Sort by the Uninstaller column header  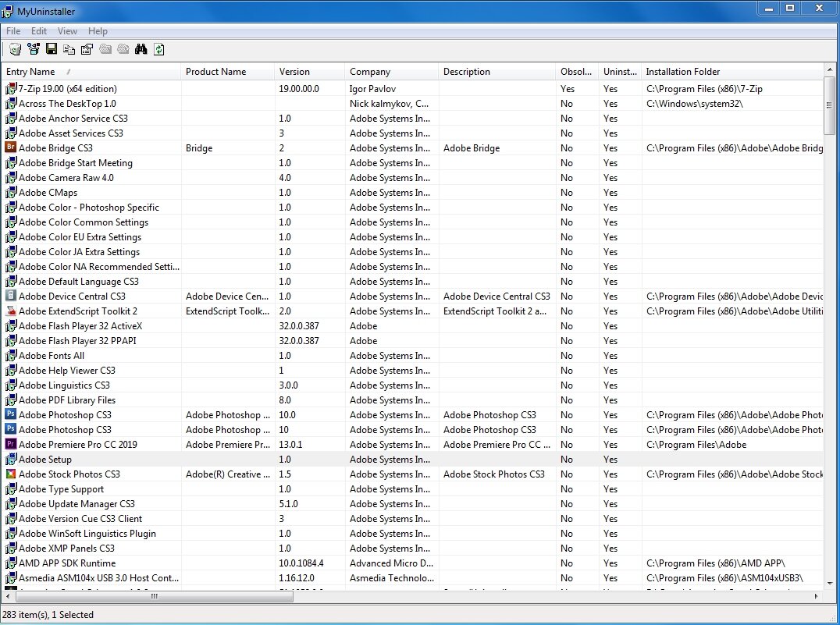point(620,72)
